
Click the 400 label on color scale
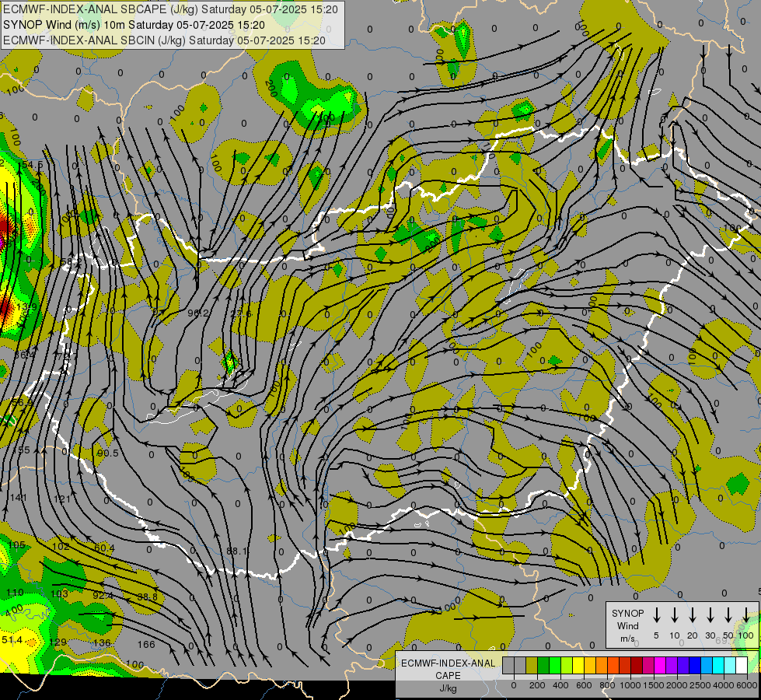coord(560,685)
